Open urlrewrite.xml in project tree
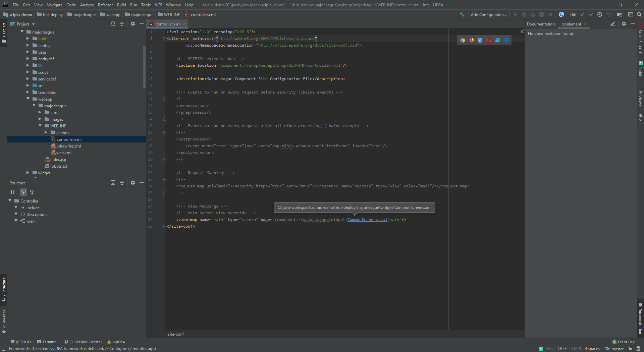This screenshot has height=352, width=644. 68,146
